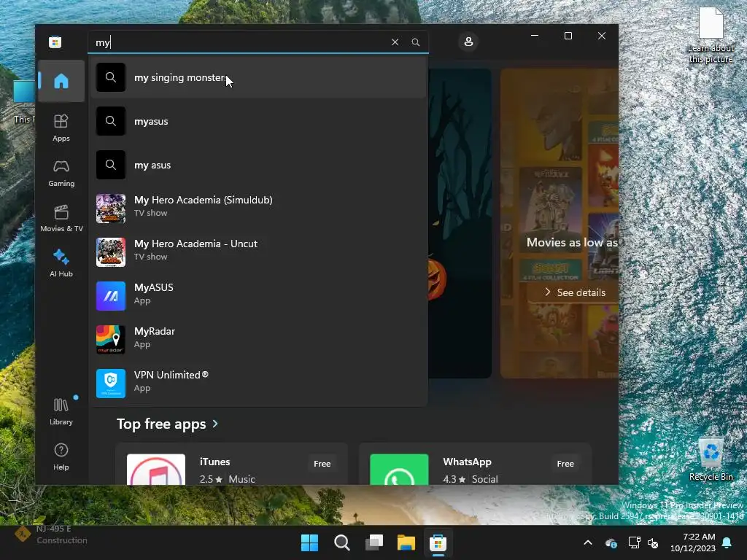Open Movies & TV in sidebar
The width and height of the screenshot is (747, 560).
(x=61, y=218)
